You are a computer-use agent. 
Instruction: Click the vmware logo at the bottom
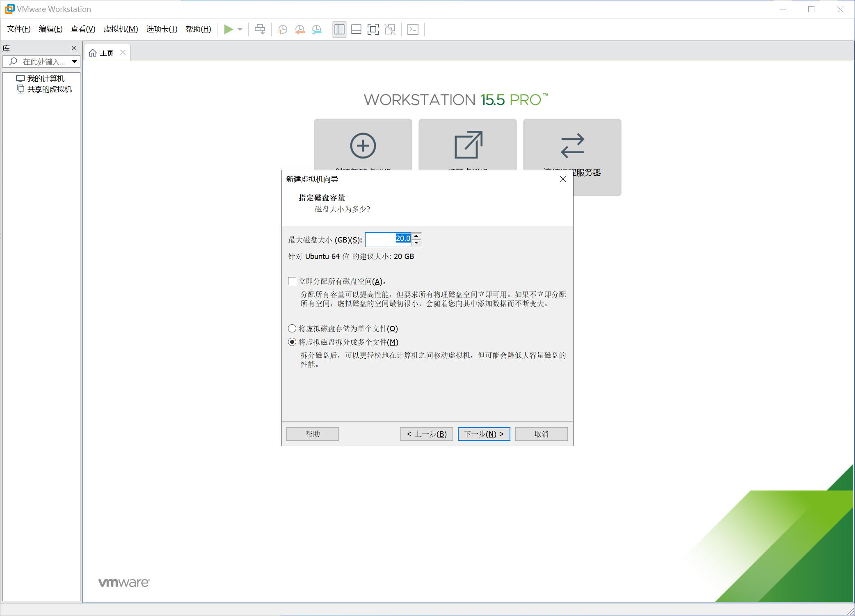(x=124, y=583)
